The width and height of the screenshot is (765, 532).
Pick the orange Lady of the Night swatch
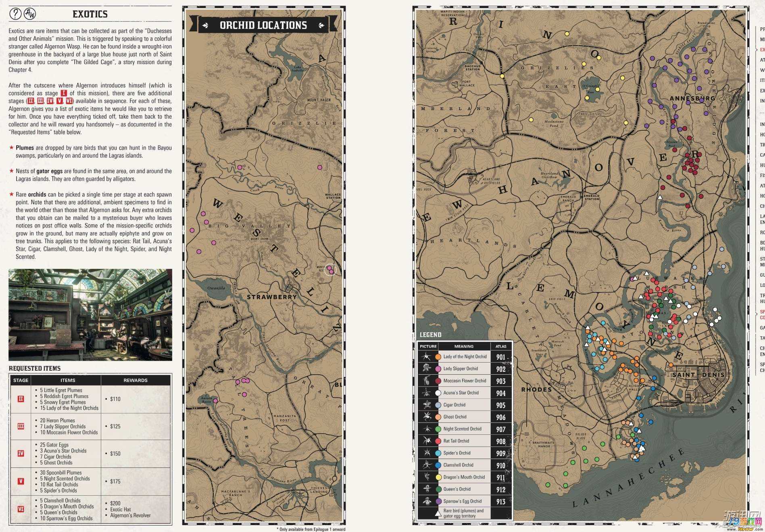point(438,357)
